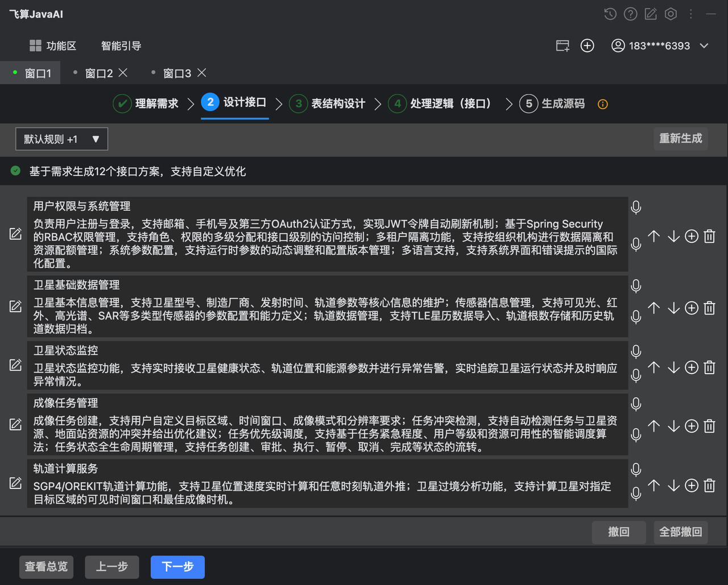Click the 撤回 button
The height and width of the screenshot is (585, 728).
tap(619, 532)
